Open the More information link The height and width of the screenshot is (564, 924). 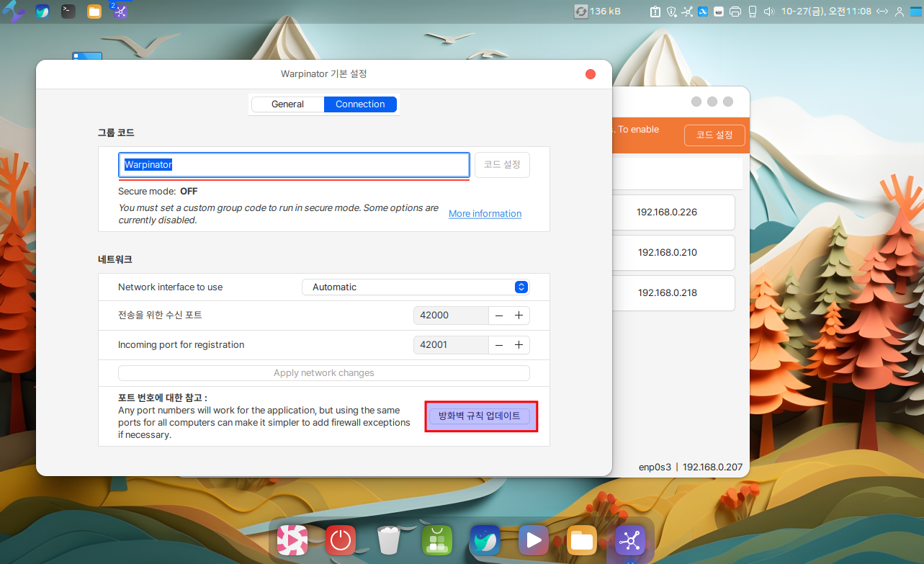485,214
